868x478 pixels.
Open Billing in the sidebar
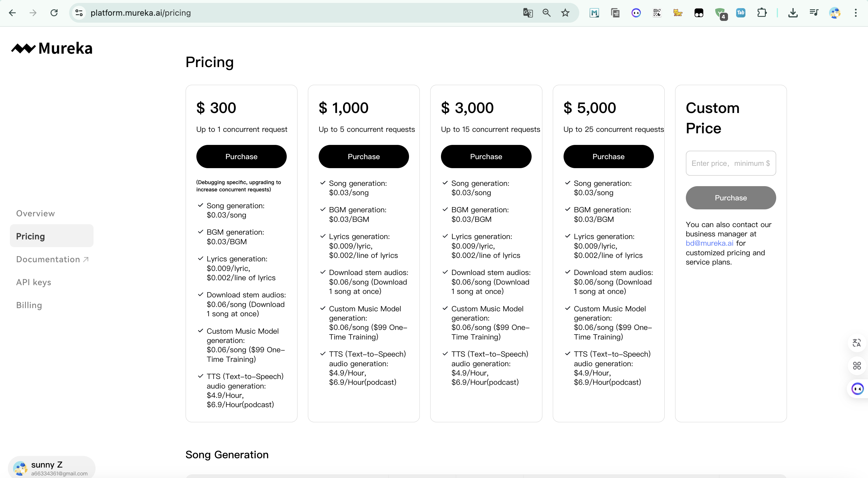pyautogui.click(x=29, y=305)
